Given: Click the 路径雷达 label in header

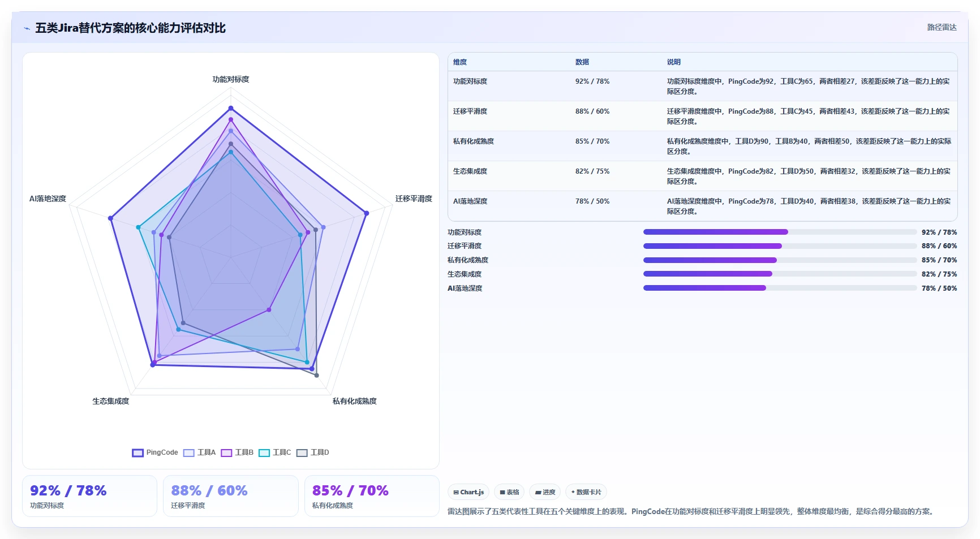Looking at the screenshot, I should [942, 27].
